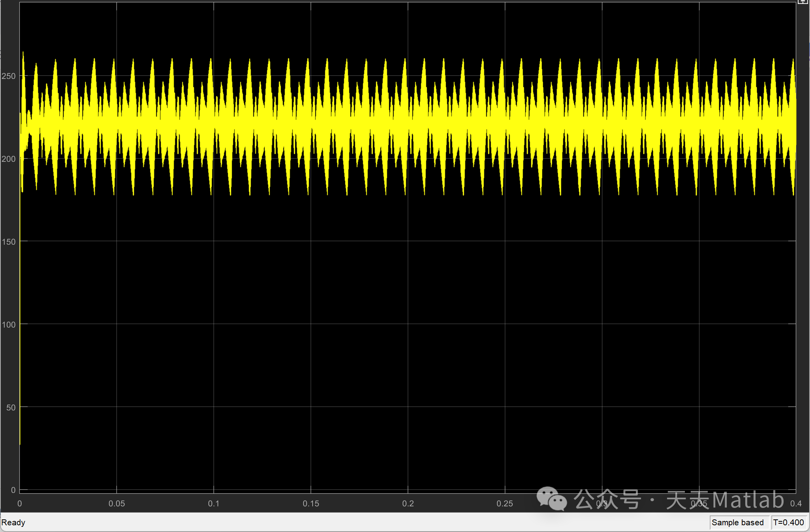This screenshot has width=810, height=532.
Task: Click the 0.15 x-axis tick label
Action: coord(311,504)
